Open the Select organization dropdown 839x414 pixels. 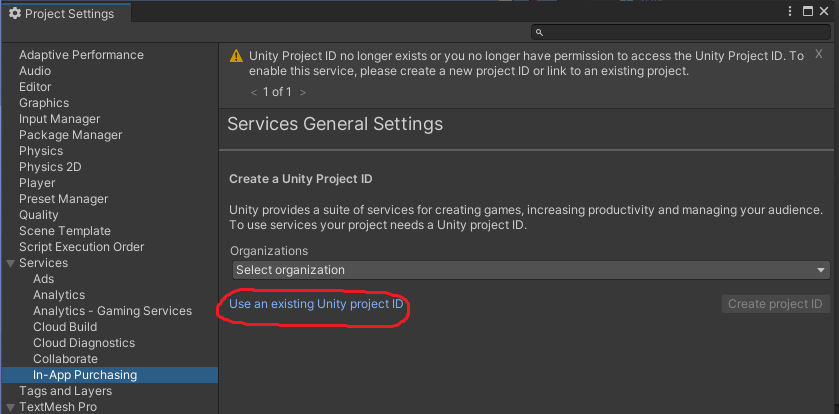click(x=531, y=270)
